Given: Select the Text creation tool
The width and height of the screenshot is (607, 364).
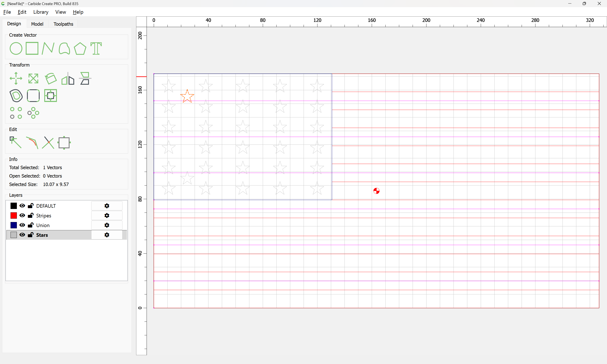Looking at the screenshot, I should [x=96, y=48].
